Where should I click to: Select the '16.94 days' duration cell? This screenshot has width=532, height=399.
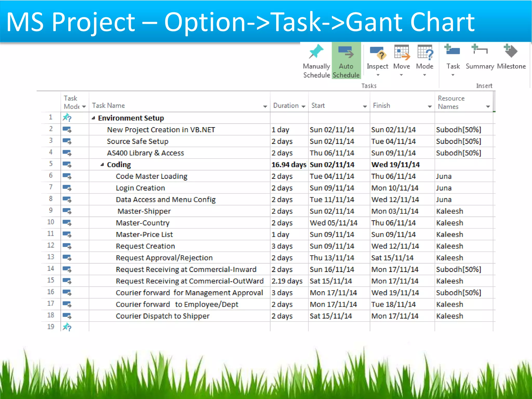click(289, 165)
